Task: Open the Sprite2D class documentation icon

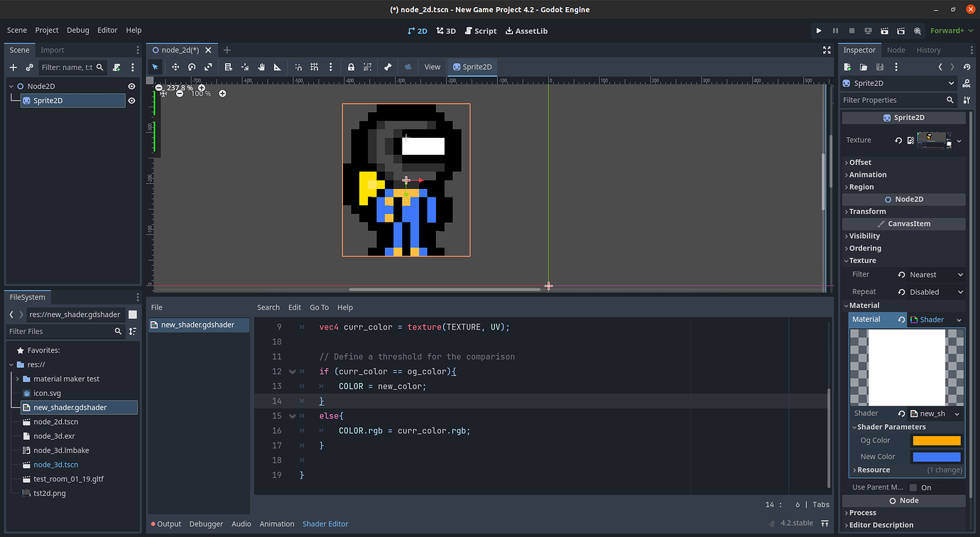Action: [967, 83]
